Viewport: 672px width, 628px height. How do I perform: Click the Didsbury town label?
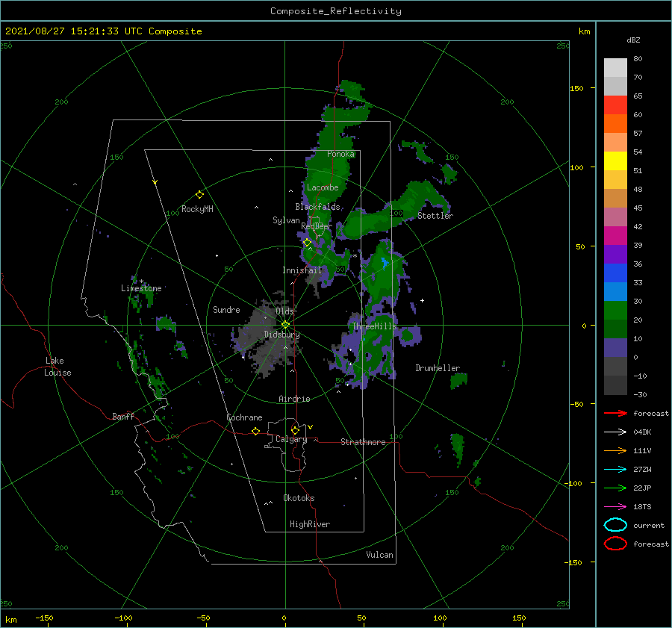pos(281,335)
